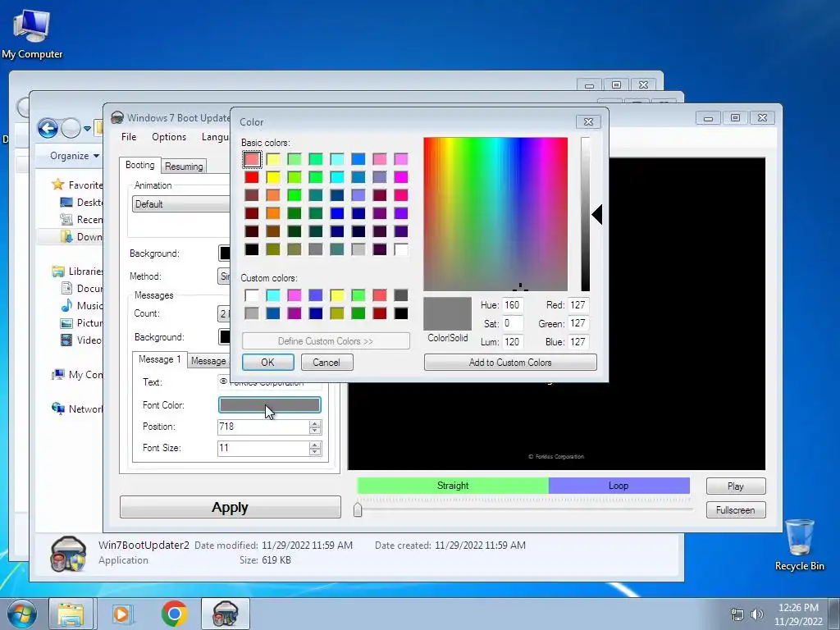Open the Organize dropdown in Explorer
This screenshot has height=630, width=840.
coord(75,156)
